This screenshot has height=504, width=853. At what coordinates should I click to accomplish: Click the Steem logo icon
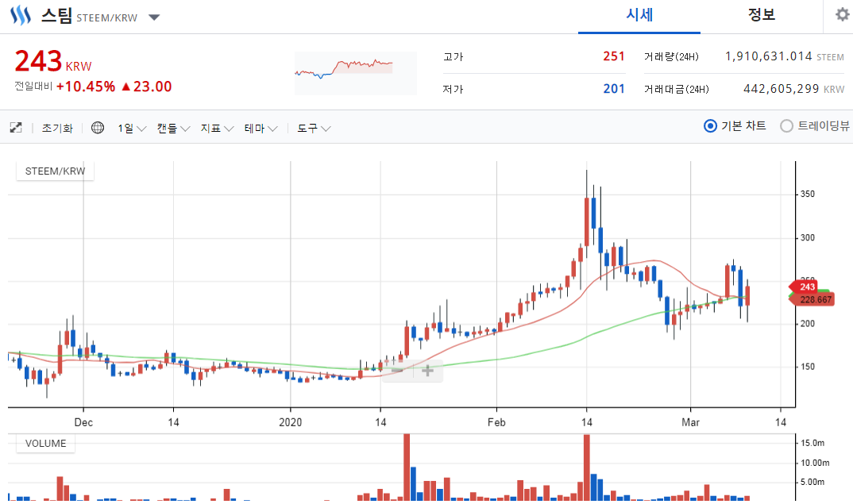(x=21, y=16)
